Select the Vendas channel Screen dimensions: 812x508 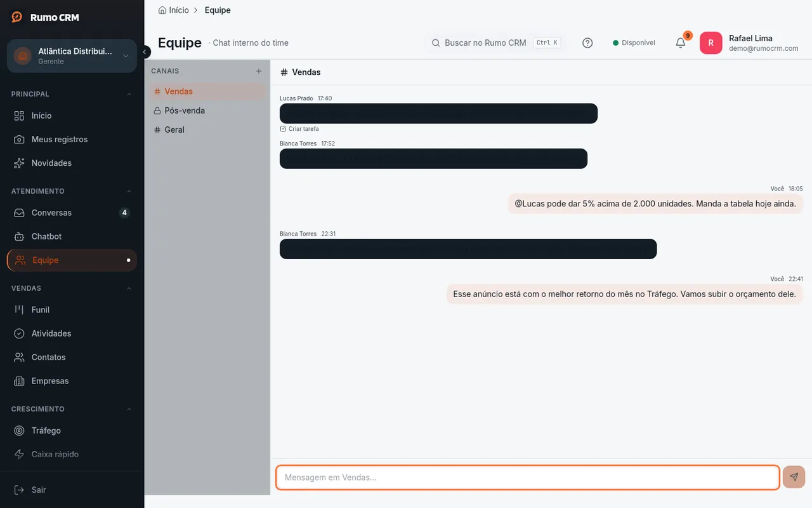pos(207,91)
